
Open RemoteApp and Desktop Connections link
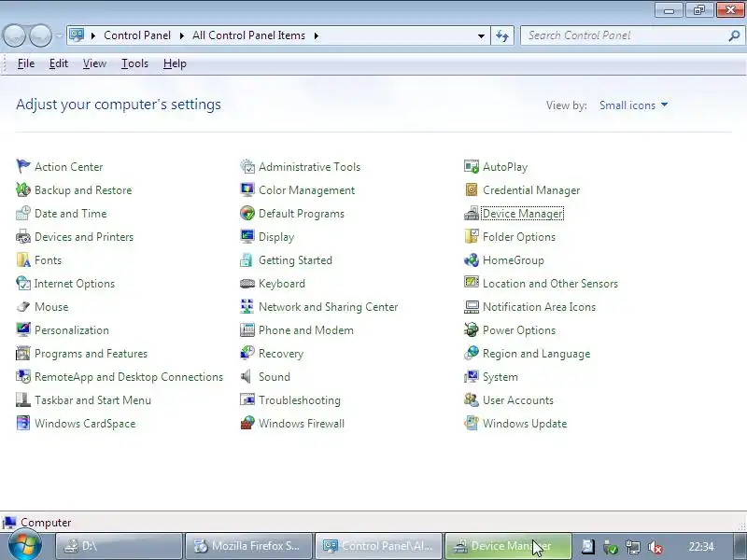click(129, 377)
